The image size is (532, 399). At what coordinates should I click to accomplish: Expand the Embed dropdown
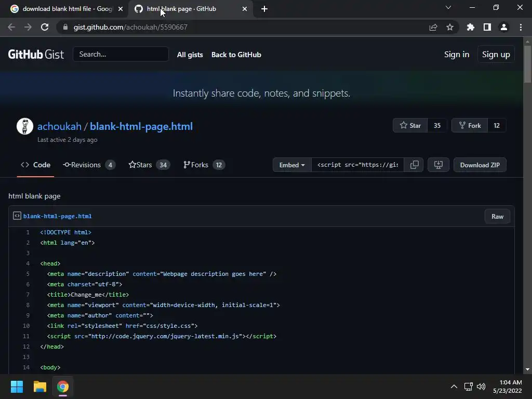pos(292,165)
